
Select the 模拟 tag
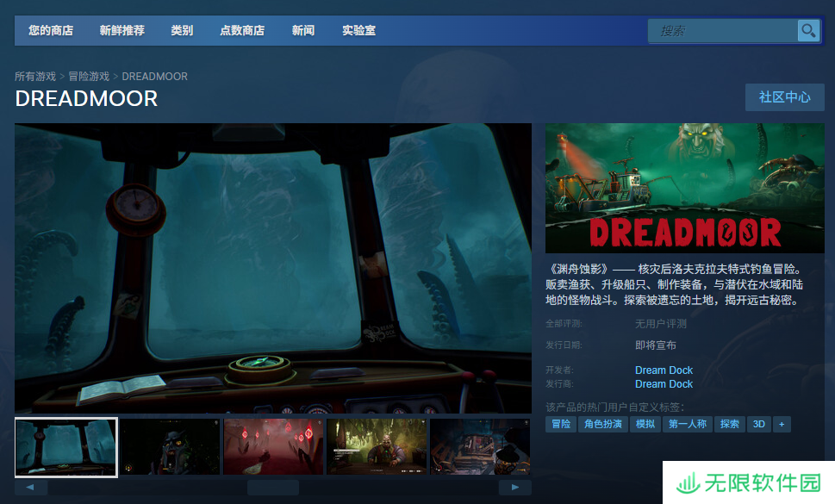coord(645,424)
